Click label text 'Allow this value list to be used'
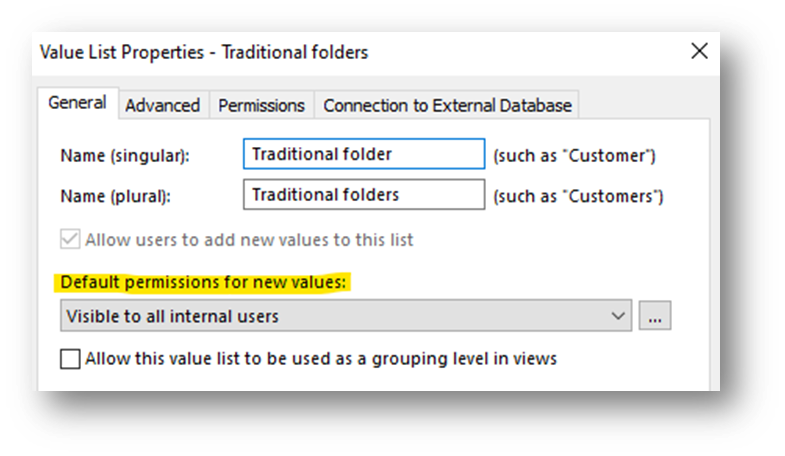 click(320, 358)
